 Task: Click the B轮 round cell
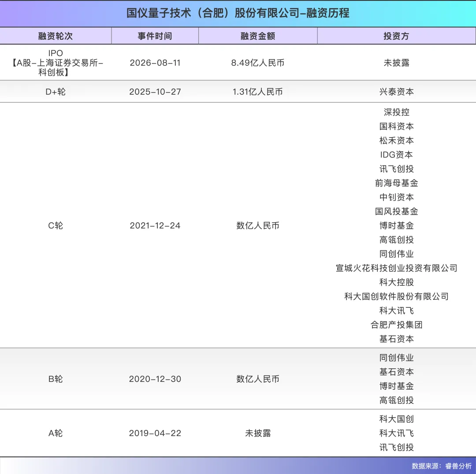(56, 379)
